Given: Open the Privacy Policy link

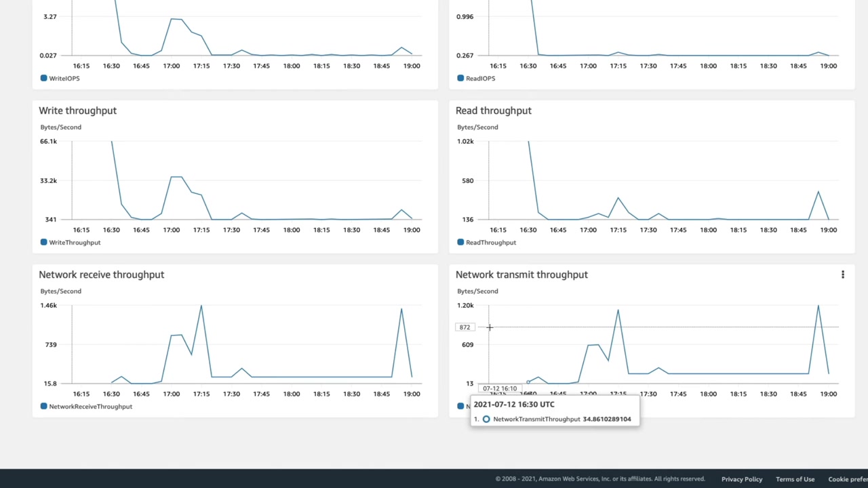Looking at the screenshot, I should click(742, 479).
